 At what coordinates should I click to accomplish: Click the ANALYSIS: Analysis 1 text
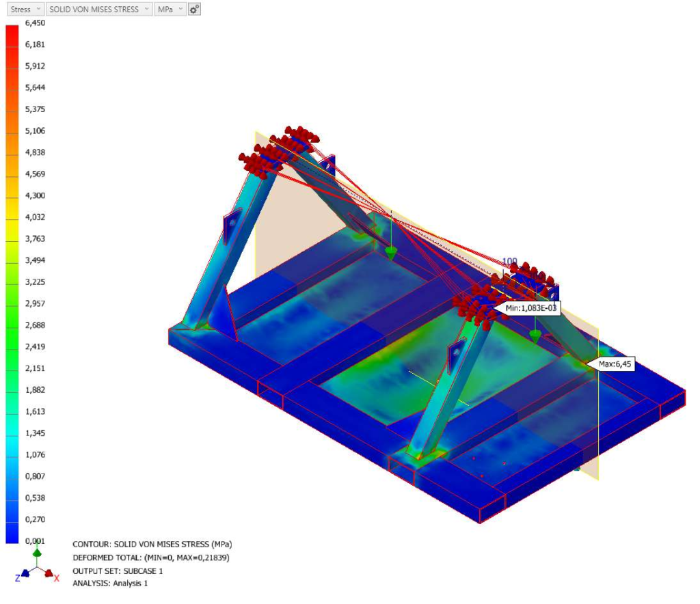click(110, 584)
